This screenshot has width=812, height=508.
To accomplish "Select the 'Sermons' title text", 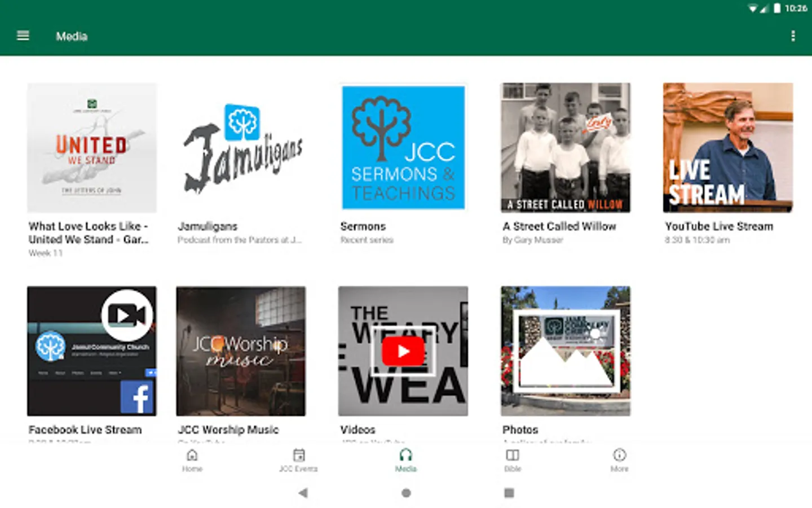I will [x=363, y=226].
